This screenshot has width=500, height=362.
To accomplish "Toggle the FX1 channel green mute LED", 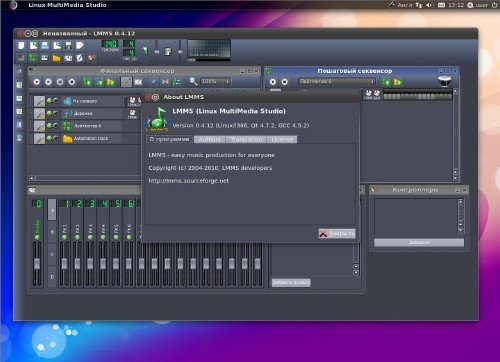I will pyautogui.click(x=64, y=237).
